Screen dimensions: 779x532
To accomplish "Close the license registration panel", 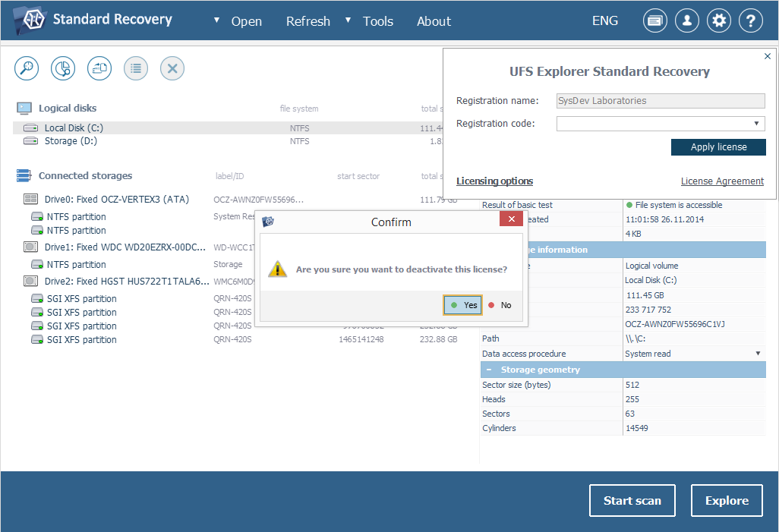I will [767, 56].
